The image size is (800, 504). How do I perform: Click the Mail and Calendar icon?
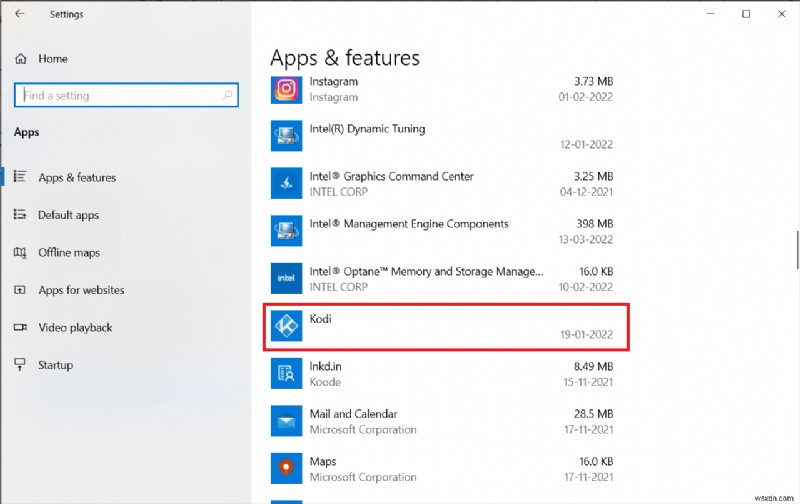286,421
